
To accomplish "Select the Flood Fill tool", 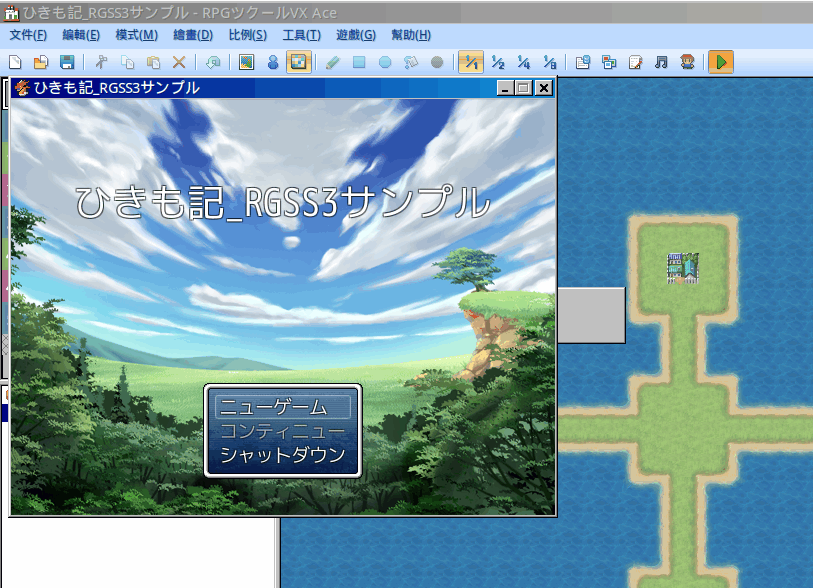I will coord(411,63).
